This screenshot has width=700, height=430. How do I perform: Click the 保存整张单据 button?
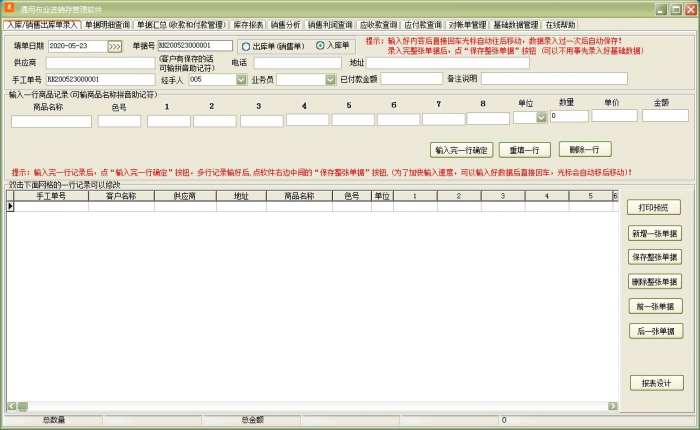point(655,257)
